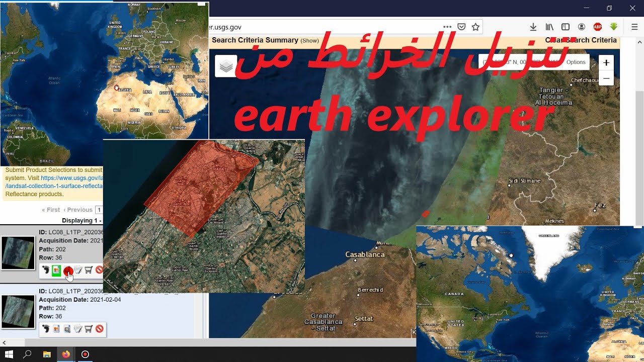Open metadata and browse for first result
Screen dimensions: 644x362
coord(78,270)
